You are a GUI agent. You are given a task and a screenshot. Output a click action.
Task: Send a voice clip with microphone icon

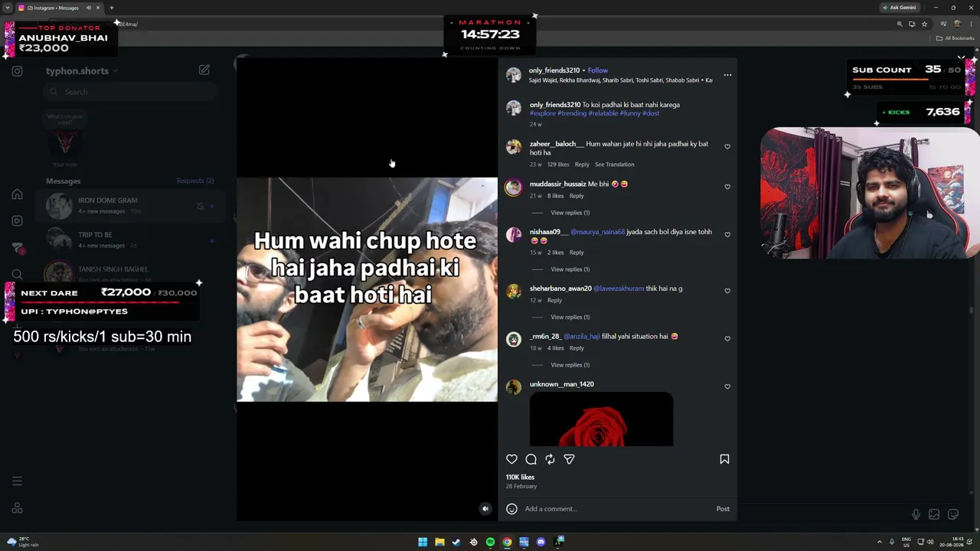(x=916, y=514)
